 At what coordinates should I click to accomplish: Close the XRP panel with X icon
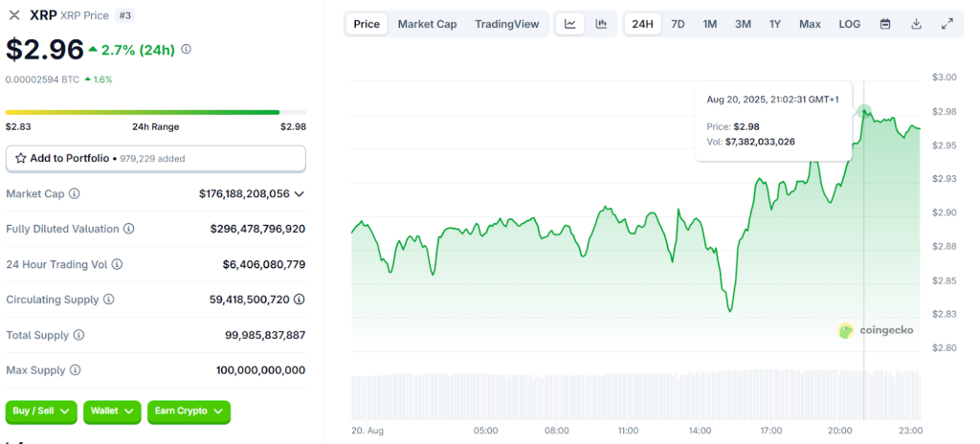click(x=13, y=15)
